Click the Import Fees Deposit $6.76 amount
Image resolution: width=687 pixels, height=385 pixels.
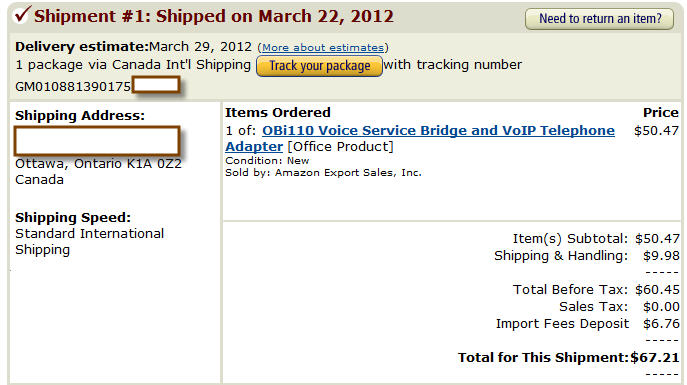661,324
